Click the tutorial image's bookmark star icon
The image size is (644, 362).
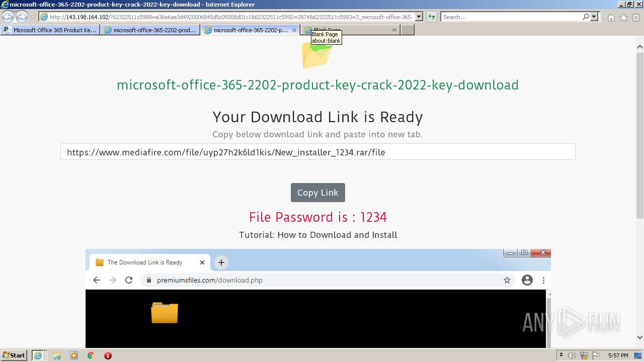click(x=507, y=280)
